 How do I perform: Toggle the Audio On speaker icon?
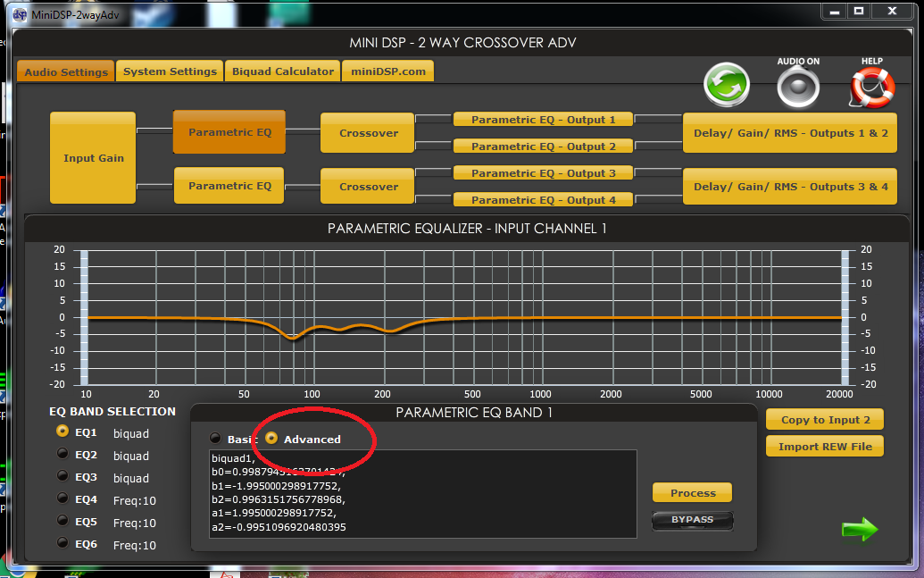point(798,88)
